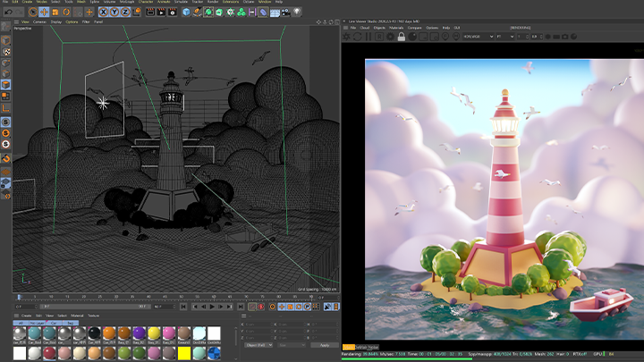Click timeline frame 45 marker
This screenshot has width=644, height=362.
click(165, 297)
